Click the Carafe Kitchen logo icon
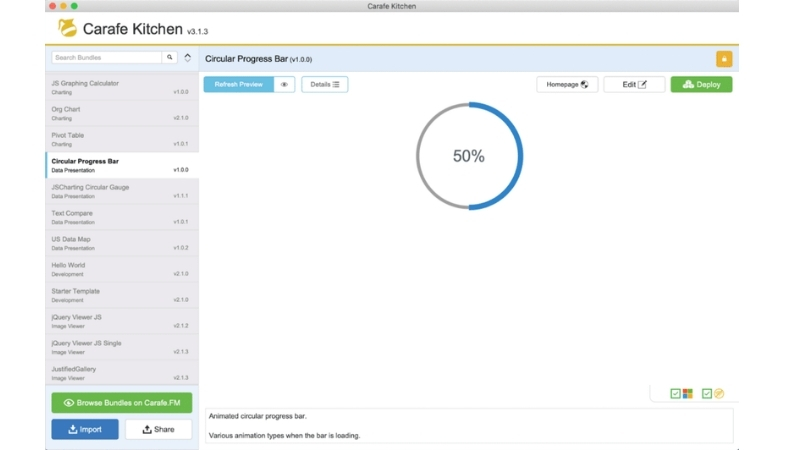This screenshot has width=800, height=450. tap(67, 28)
